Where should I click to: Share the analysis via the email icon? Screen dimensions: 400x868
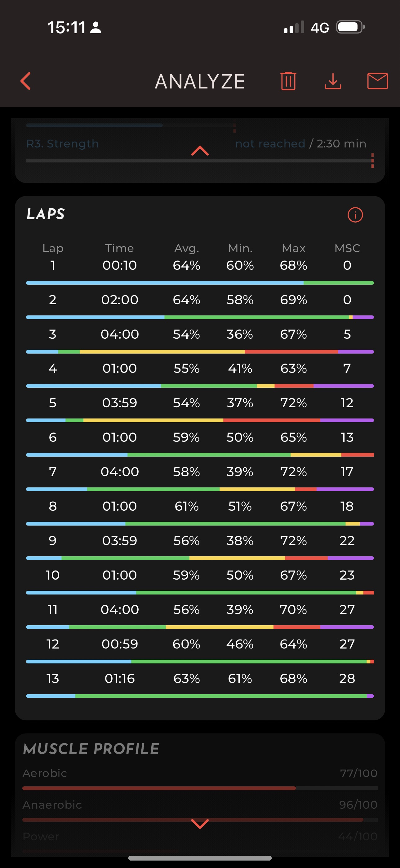(377, 81)
